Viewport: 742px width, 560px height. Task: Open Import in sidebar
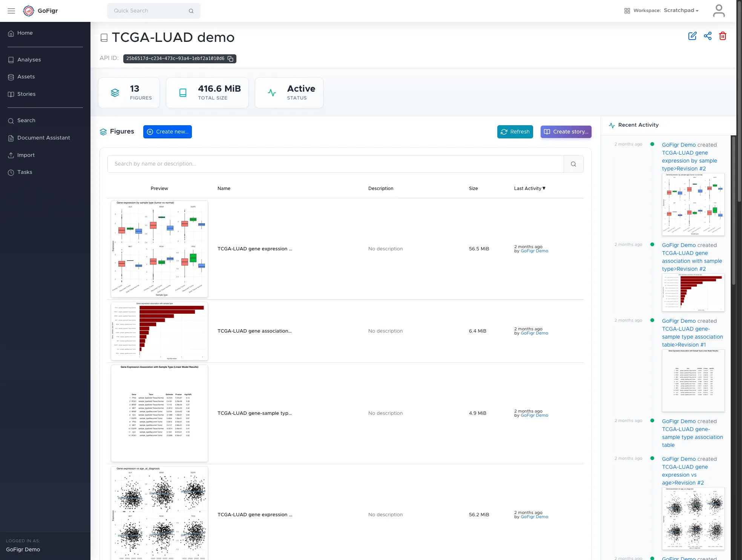coord(26,155)
